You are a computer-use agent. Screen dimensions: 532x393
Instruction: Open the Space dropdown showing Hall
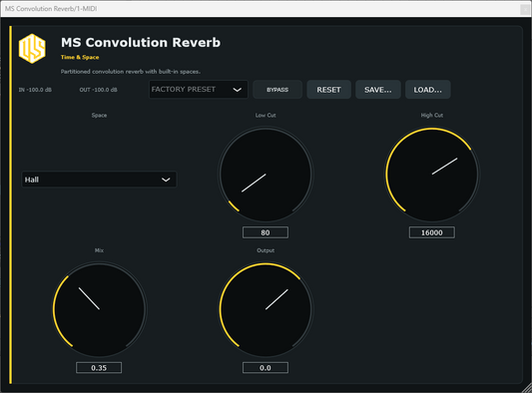99,180
